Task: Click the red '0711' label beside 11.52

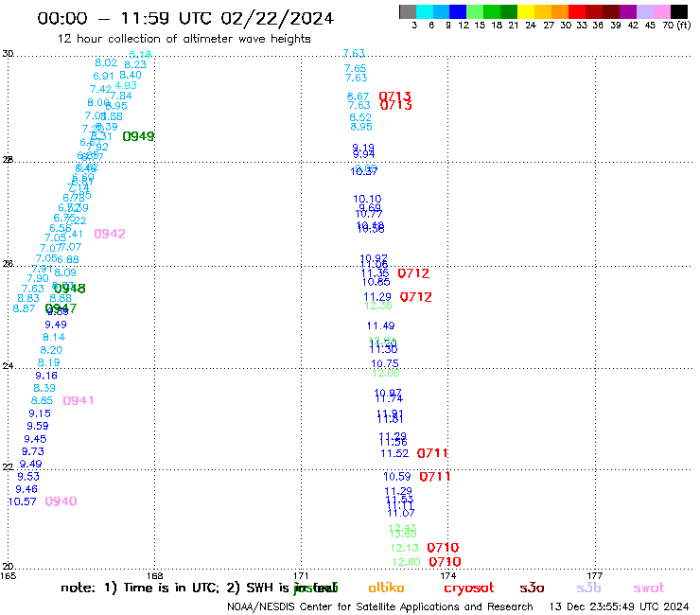Action: point(432,453)
